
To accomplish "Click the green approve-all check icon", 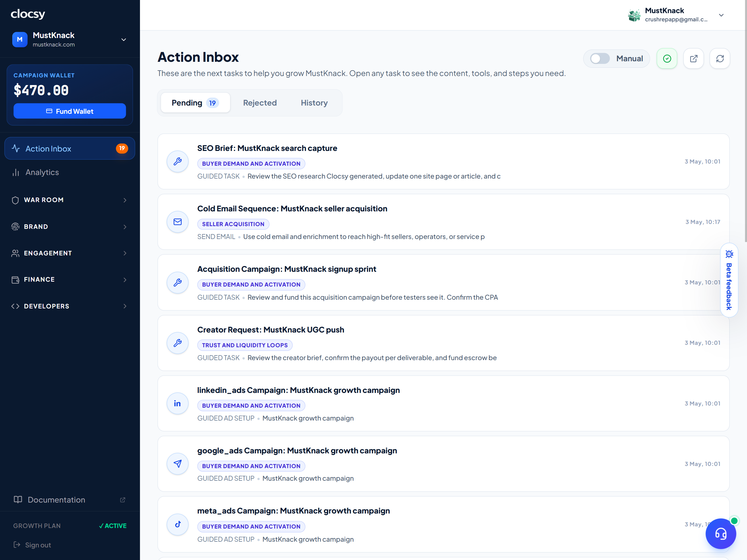I will [667, 59].
